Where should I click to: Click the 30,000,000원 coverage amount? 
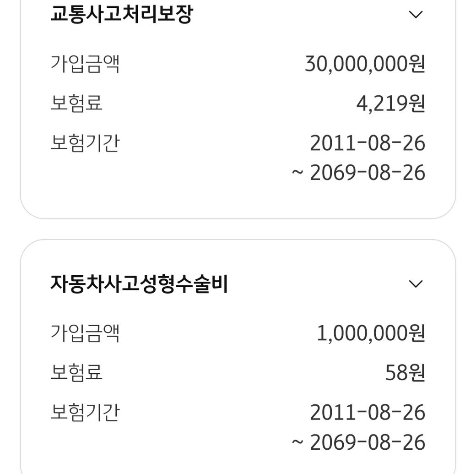click(x=365, y=64)
